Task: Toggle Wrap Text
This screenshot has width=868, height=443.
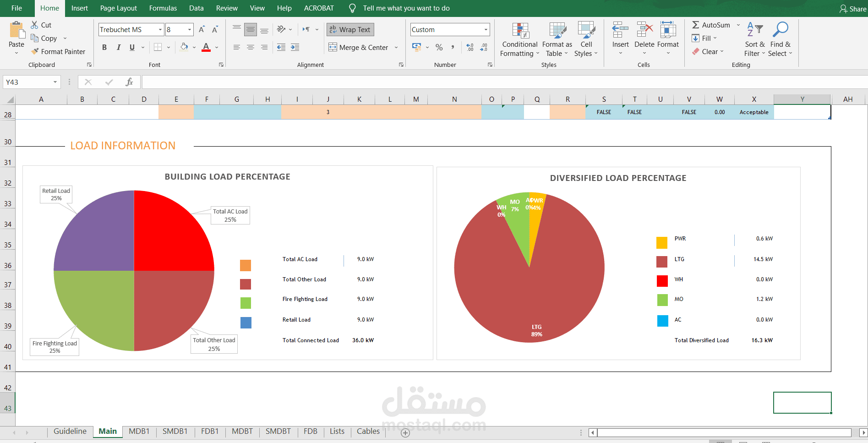Action: click(350, 29)
